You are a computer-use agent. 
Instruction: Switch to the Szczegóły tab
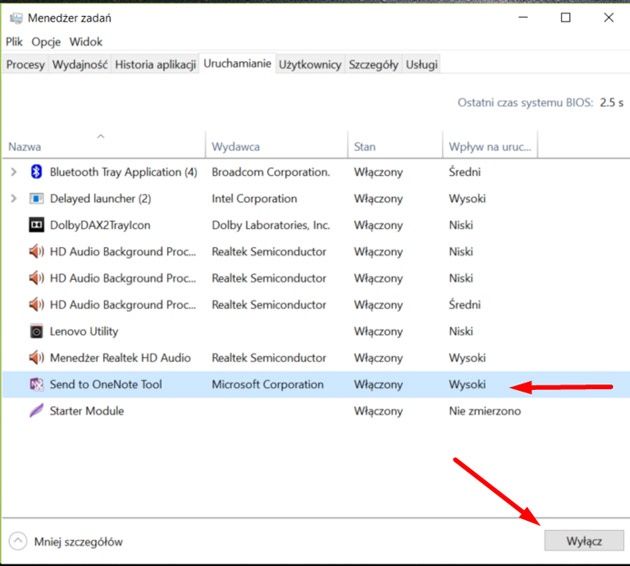pyautogui.click(x=373, y=64)
